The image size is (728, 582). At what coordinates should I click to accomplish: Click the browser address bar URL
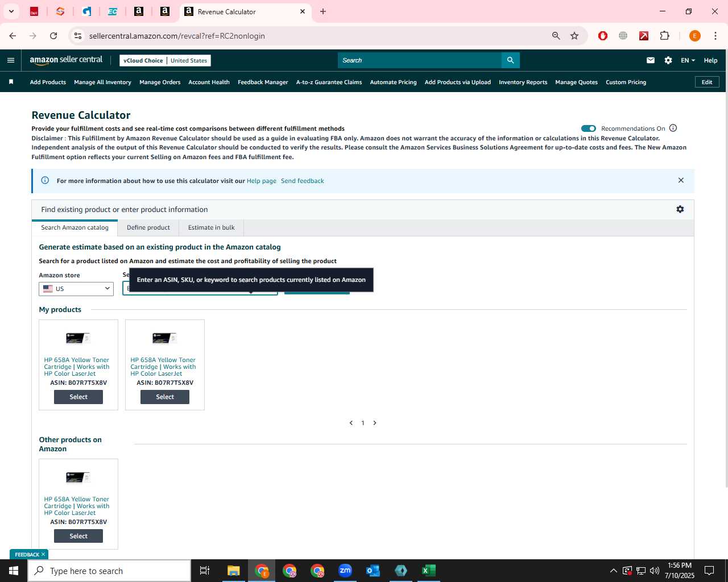click(177, 36)
